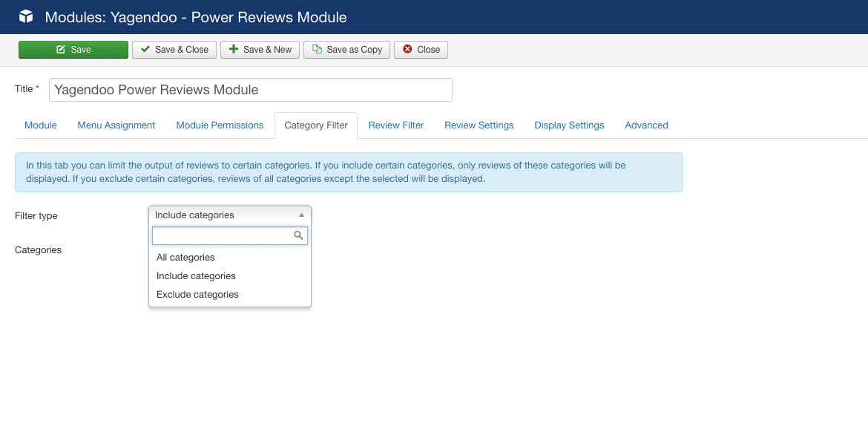Click the green Save button
The height and width of the screenshot is (441, 868).
pyautogui.click(x=73, y=50)
